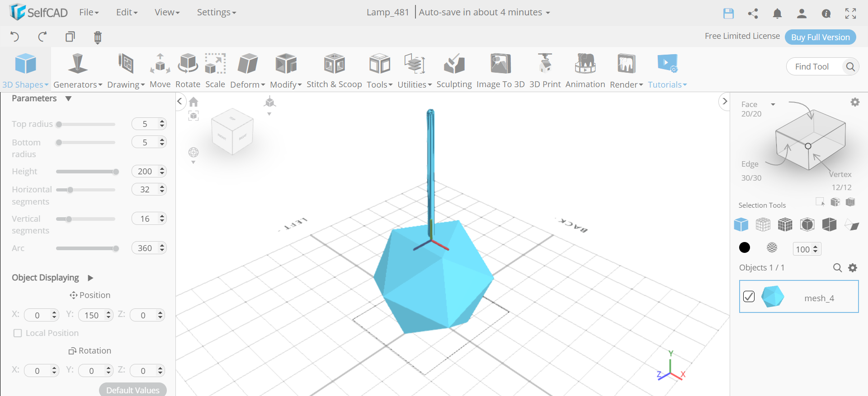Image resolution: width=868 pixels, height=396 pixels.
Task: Open the Generators tool
Action: [x=78, y=70]
